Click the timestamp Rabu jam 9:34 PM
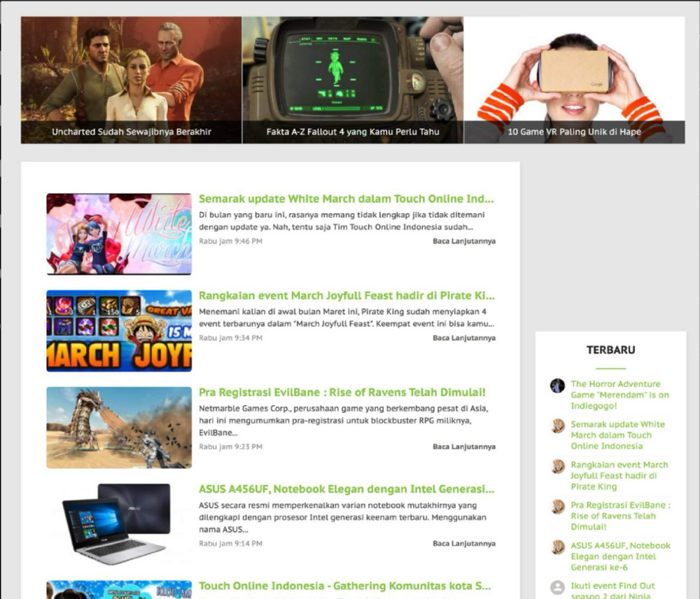Image resolution: width=700 pixels, height=599 pixels. (x=230, y=338)
